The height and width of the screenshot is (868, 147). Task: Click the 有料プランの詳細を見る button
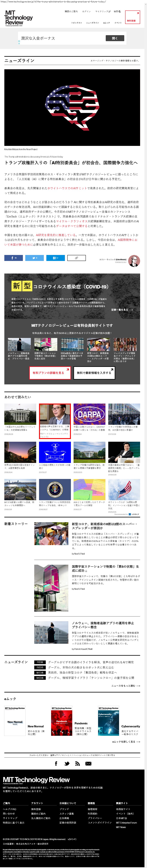[50, 373]
